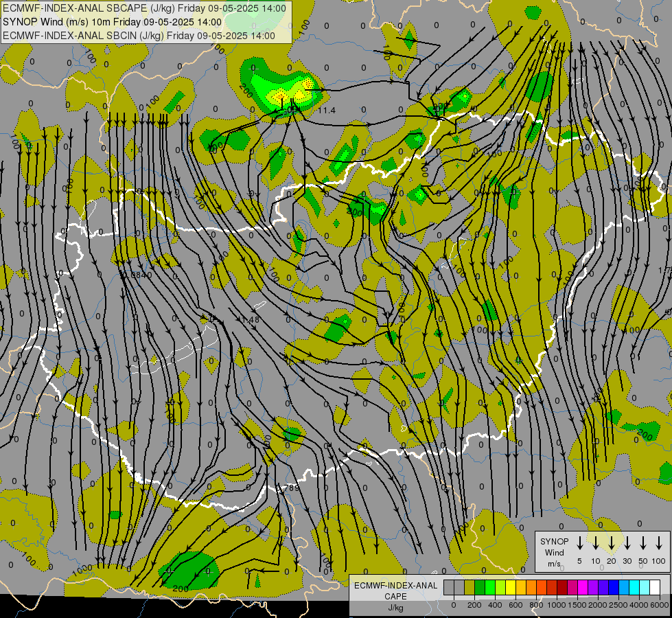Screen dimensions: 672x618
Task: Click the 2000 tick label on CAPE scale
Action: [x=597, y=605]
